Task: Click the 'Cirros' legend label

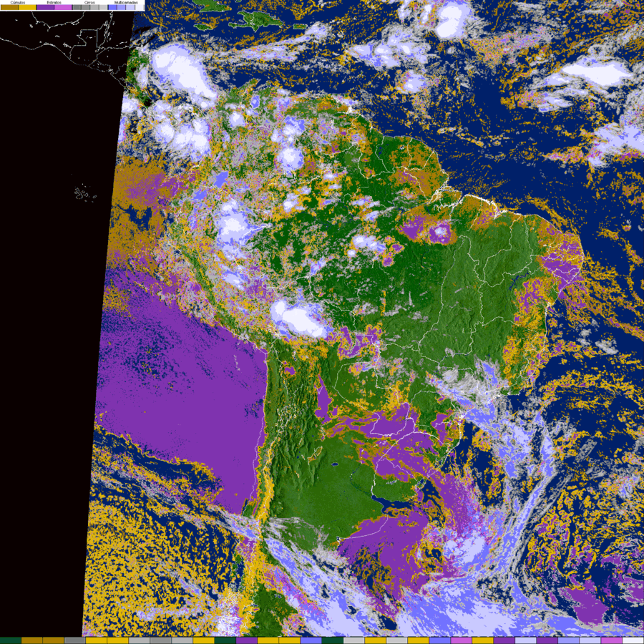Action: [89, 2]
